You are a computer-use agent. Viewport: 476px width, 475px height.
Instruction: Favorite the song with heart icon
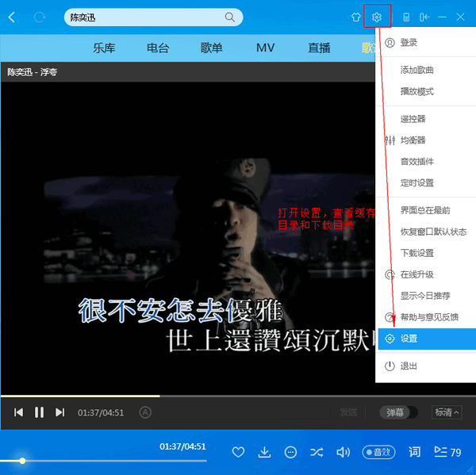click(x=238, y=452)
